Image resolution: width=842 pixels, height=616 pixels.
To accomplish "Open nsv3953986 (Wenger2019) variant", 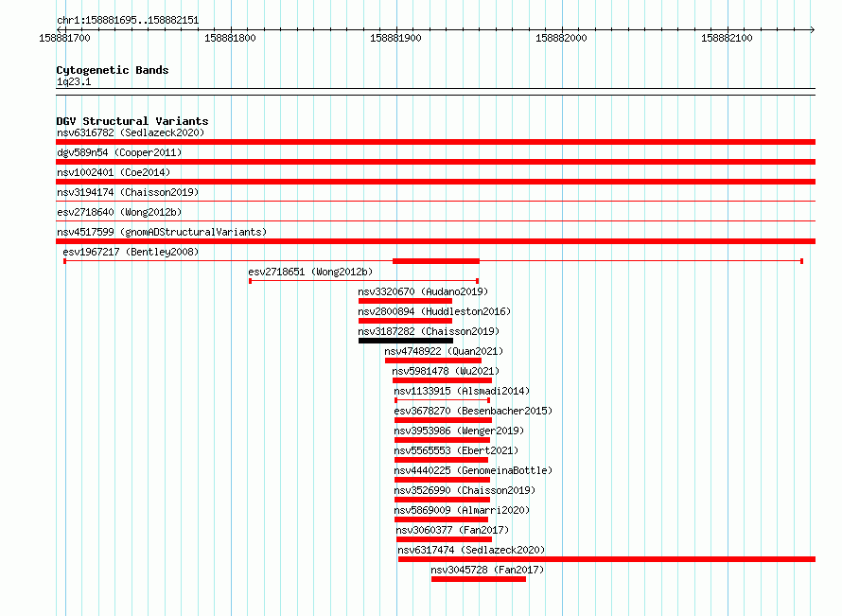I will point(459,431).
